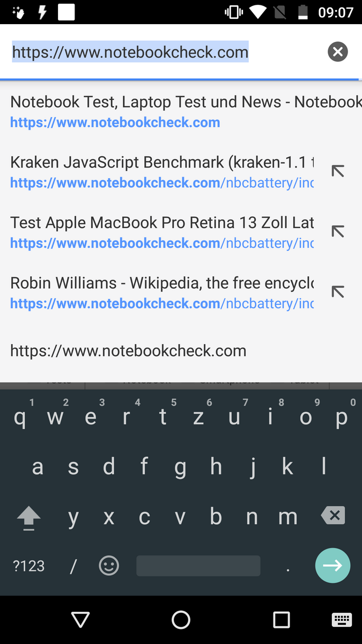Screen dimensions: 362x644
Task: Toggle the Shift key on the keyboard
Action: pos(29,517)
